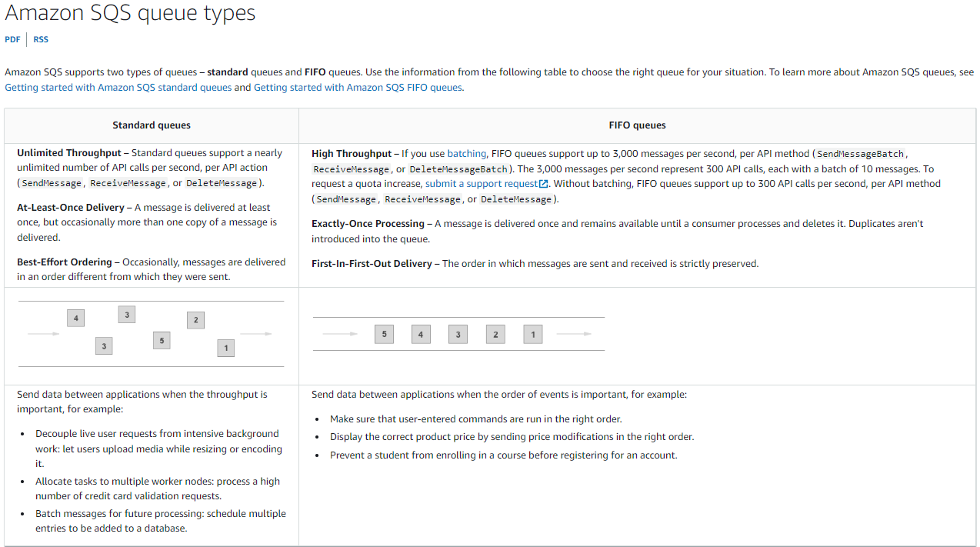Click the Display the correct product price bullet
Image resolution: width=980 pixels, height=547 pixels.
(x=512, y=437)
